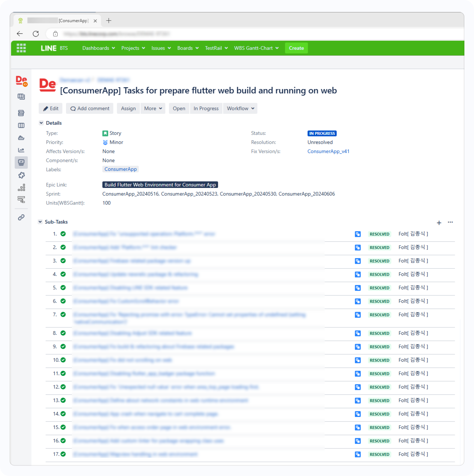Click the browser address bar
The height and width of the screenshot is (476, 474).
pyautogui.click(x=255, y=34)
